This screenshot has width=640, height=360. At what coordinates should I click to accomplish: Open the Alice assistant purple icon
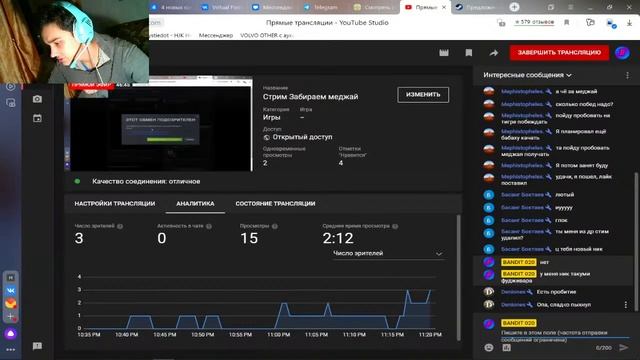pyautogui.click(x=11, y=333)
